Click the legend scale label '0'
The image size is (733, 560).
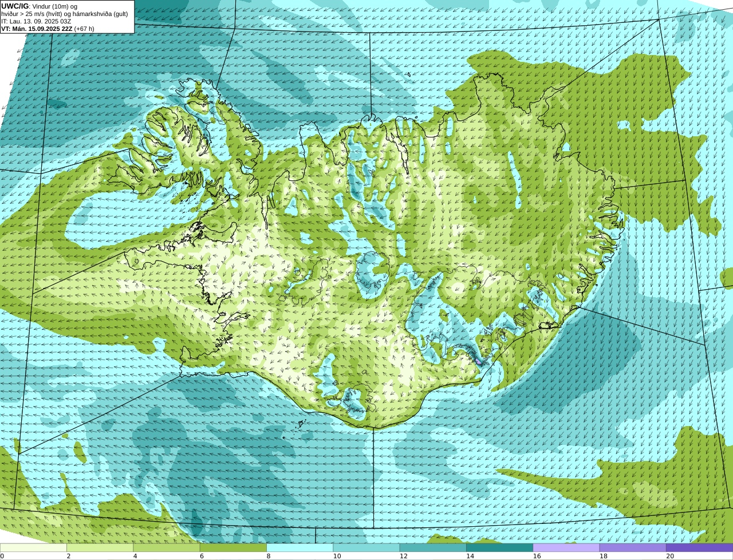point(2,556)
